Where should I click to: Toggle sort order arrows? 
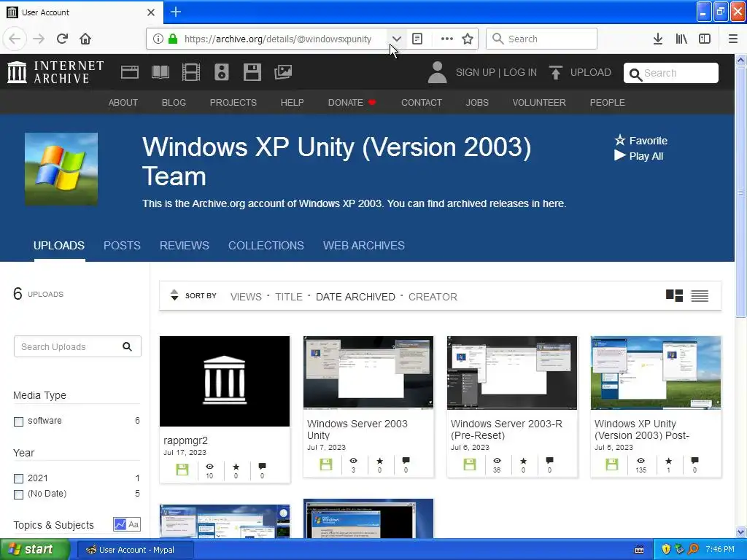pyautogui.click(x=174, y=295)
